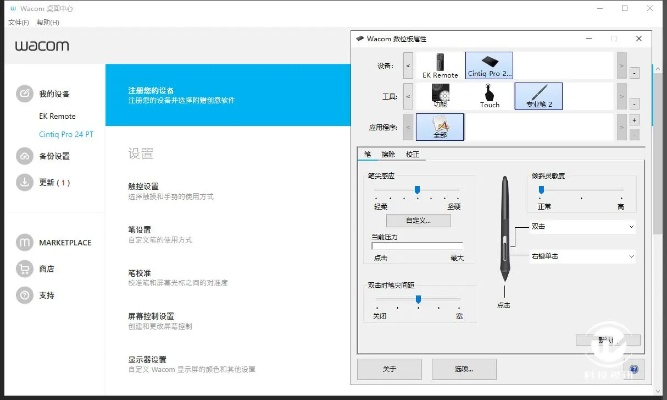Adjust the tilt sensitivity slider

(x=541, y=190)
